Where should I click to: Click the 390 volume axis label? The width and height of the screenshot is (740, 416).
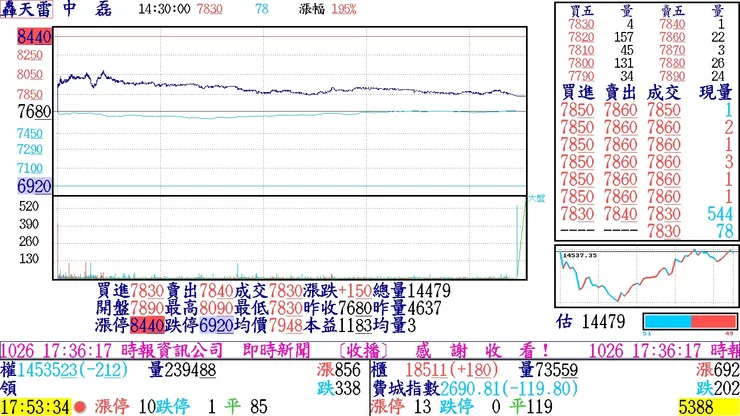pyautogui.click(x=29, y=224)
